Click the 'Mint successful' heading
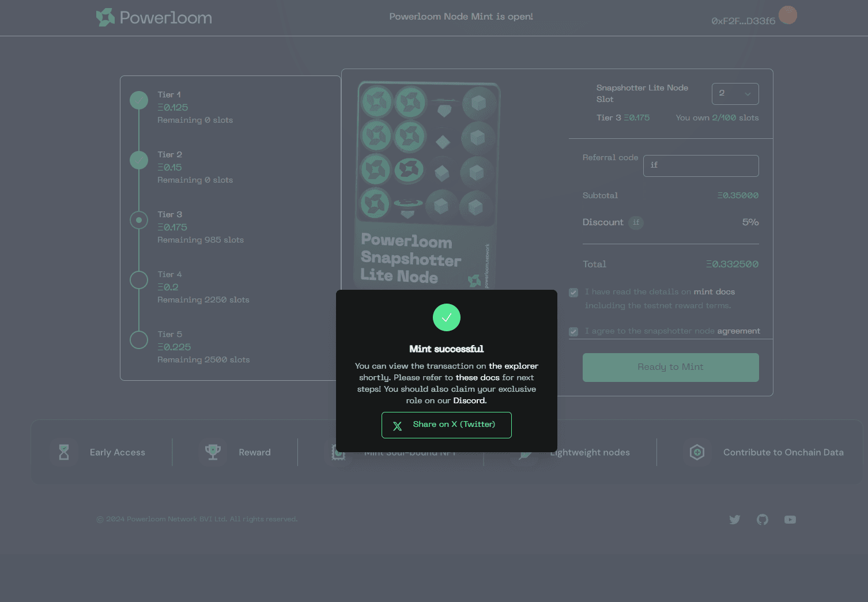The width and height of the screenshot is (868, 602). click(447, 349)
